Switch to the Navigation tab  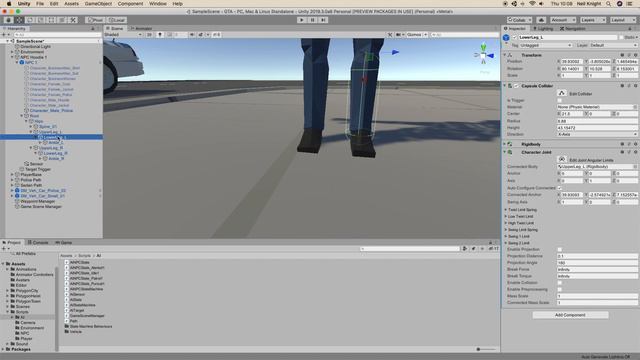coord(573,29)
